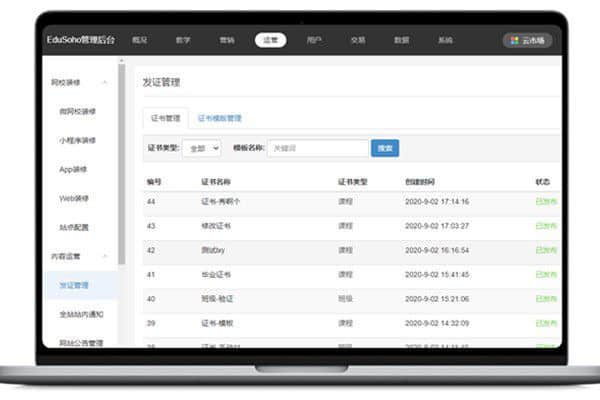Open the 数据 data menu
Image resolution: width=600 pixels, height=400 pixels.
click(x=402, y=40)
